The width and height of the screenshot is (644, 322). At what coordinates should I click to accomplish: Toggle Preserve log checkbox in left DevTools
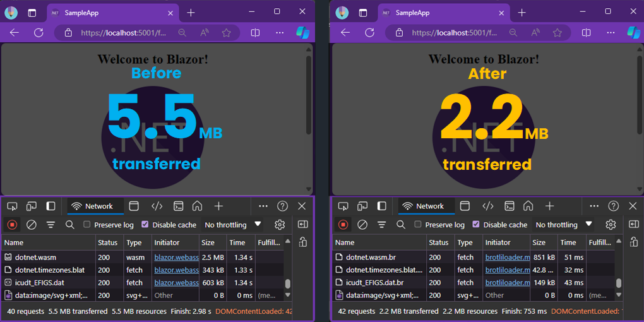(x=86, y=224)
